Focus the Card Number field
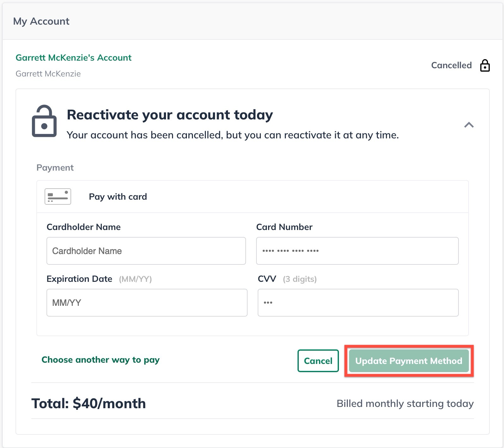Image resolution: width=504 pixels, height=448 pixels. pyautogui.click(x=357, y=251)
